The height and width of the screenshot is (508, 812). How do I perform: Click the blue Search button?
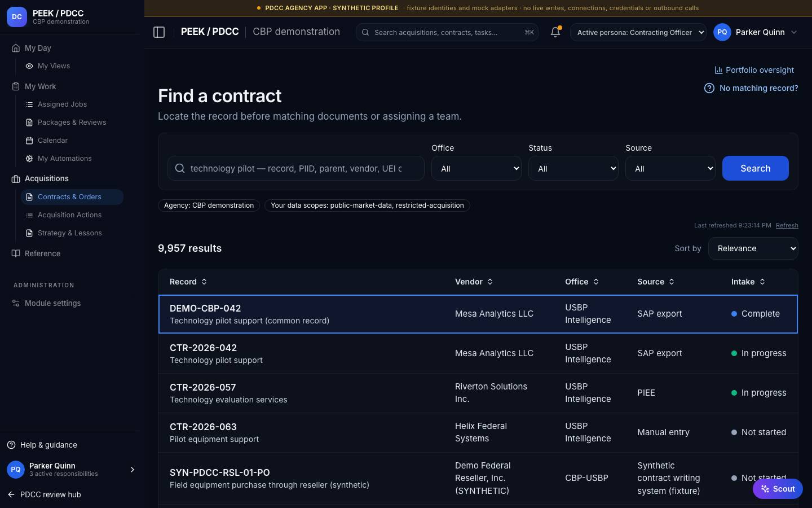tap(756, 168)
